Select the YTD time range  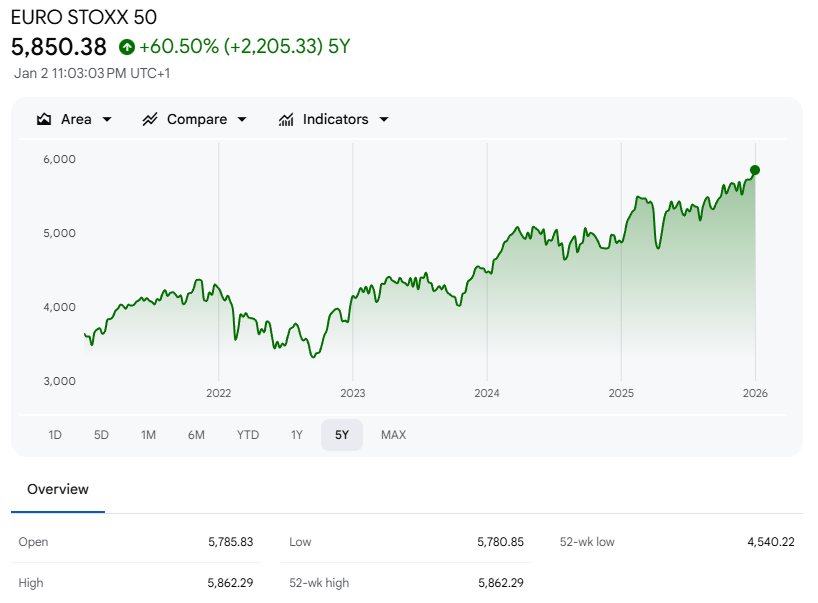click(x=248, y=435)
